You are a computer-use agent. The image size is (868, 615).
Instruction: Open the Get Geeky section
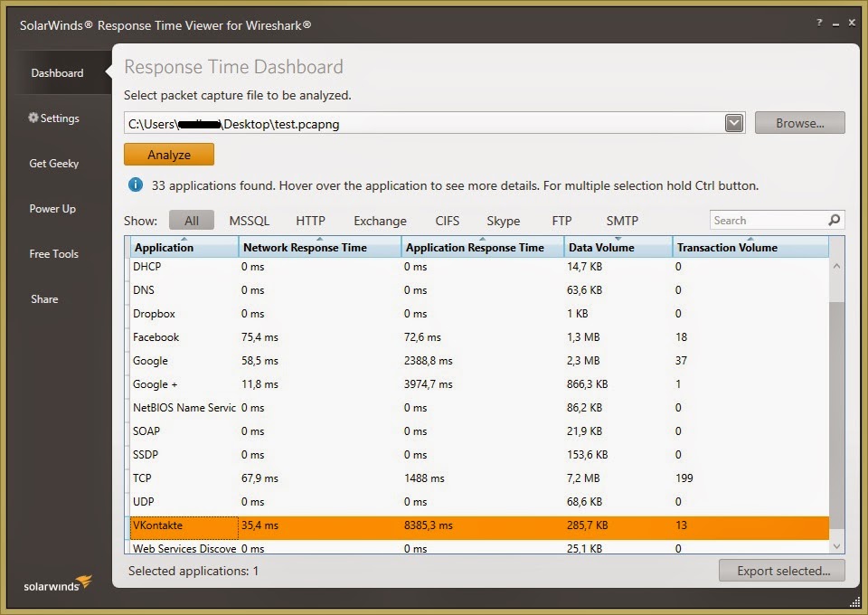click(x=53, y=164)
